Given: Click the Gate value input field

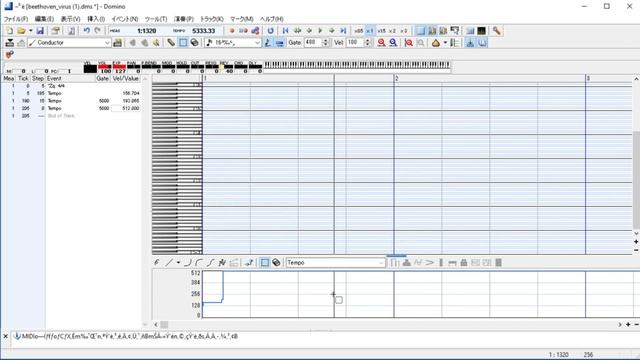Looking at the screenshot, I should [x=313, y=42].
